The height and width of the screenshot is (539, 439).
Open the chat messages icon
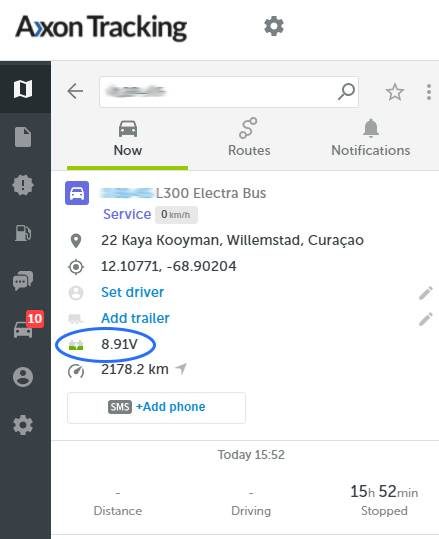point(23,280)
